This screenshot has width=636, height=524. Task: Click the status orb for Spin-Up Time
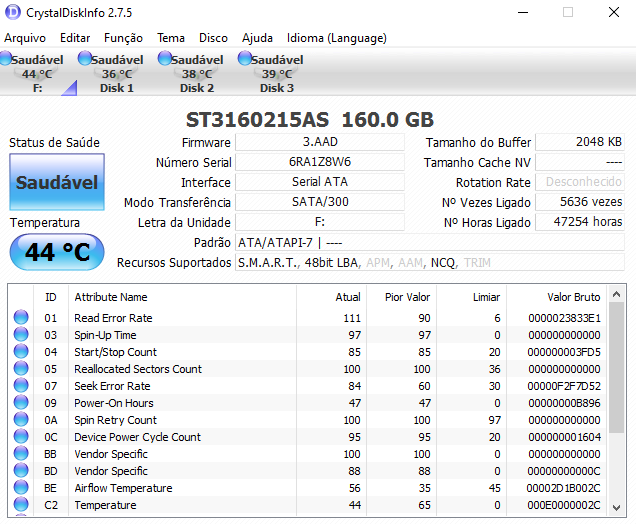21,335
